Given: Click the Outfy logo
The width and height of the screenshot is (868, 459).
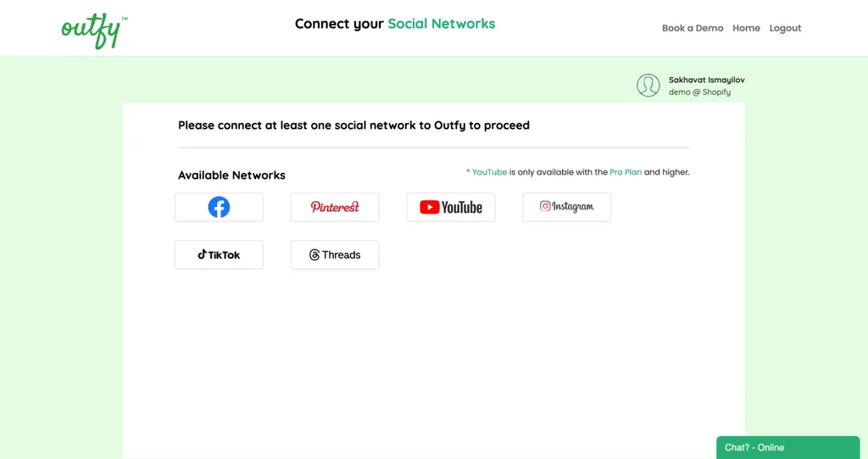Looking at the screenshot, I should 94,31.
